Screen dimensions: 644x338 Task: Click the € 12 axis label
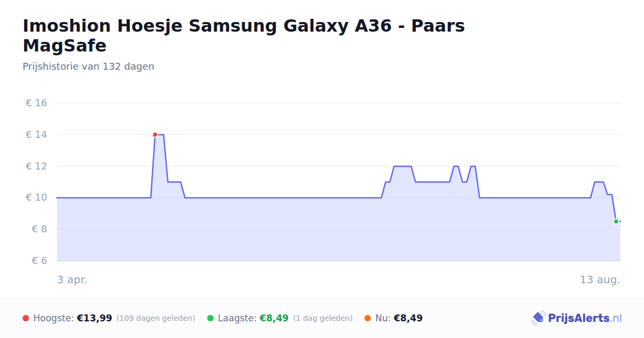pos(36,166)
